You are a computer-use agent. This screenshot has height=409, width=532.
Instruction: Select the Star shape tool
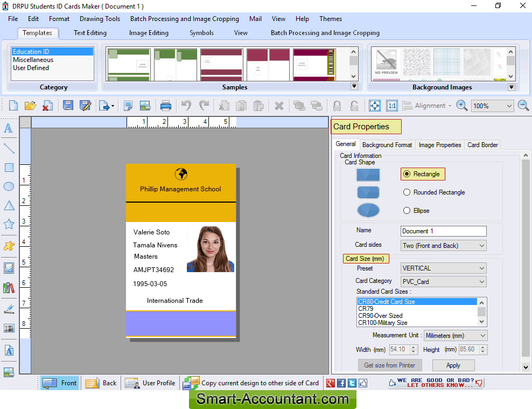click(x=9, y=224)
